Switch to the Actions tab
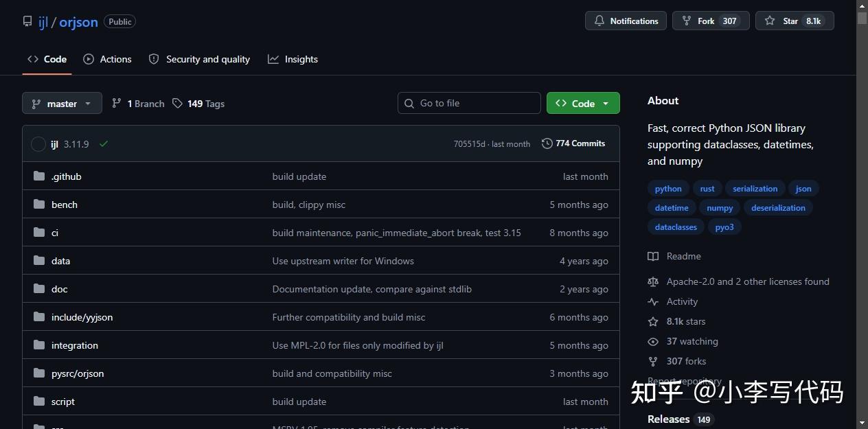Image resolution: width=868 pixels, height=429 pixels. (x=107, y=59)
